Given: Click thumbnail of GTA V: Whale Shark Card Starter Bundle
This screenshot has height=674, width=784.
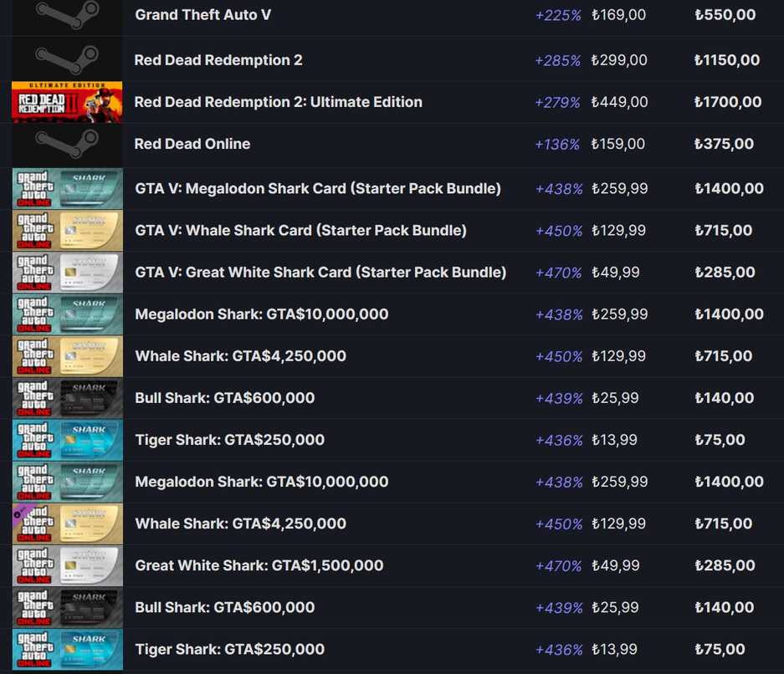Looking at the screenshot, I should (x=68, y=230).
